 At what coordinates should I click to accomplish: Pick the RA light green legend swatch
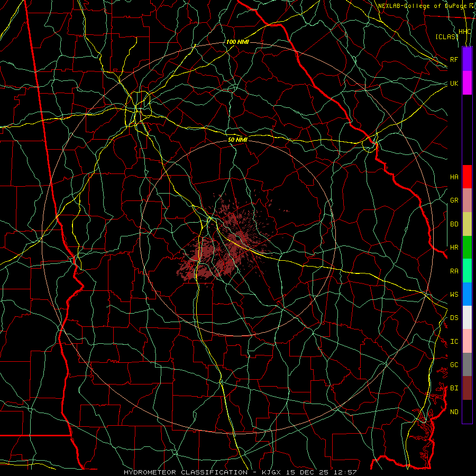tap(467, 271)
